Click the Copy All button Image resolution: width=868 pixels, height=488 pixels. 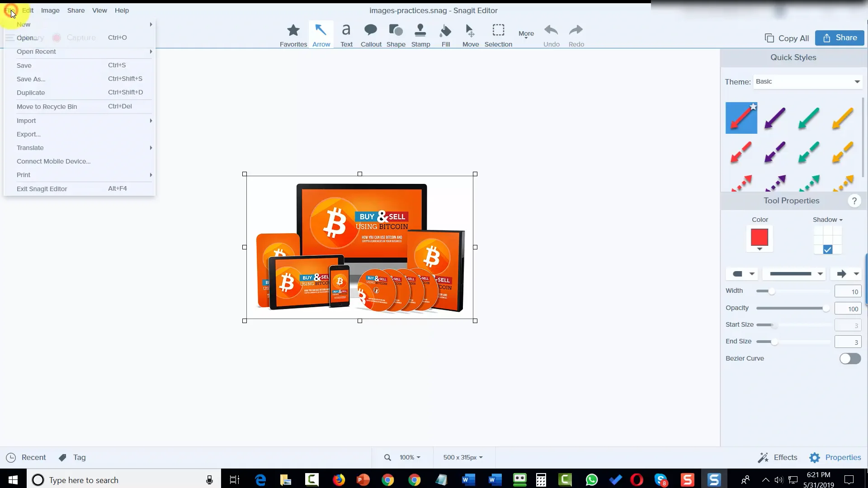coord(787,38)
